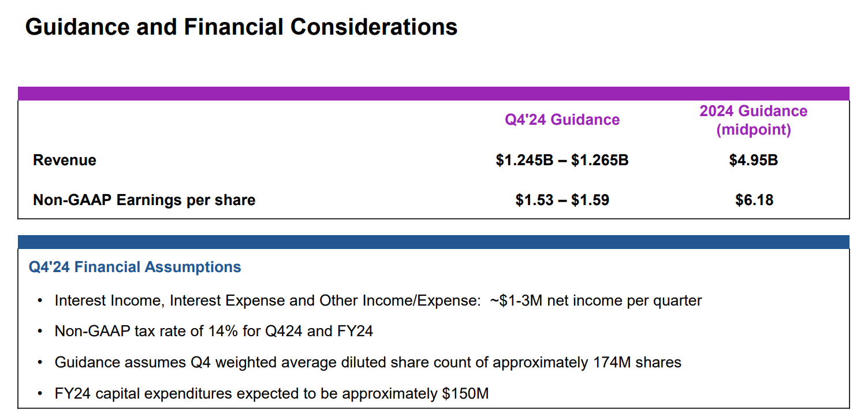Click the $1.245B – $1.265B revenue range
The image size is (868, 420).
tap(562, 160)
